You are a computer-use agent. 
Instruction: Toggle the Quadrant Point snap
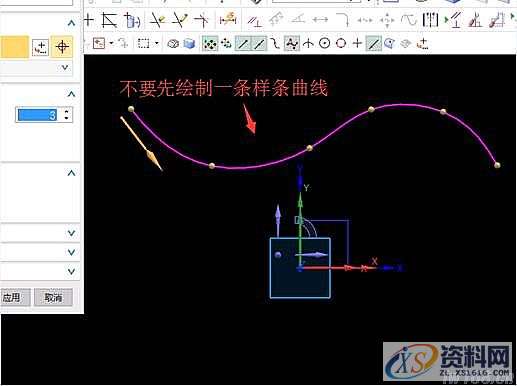pyautogui.click(x=341, y=43)
